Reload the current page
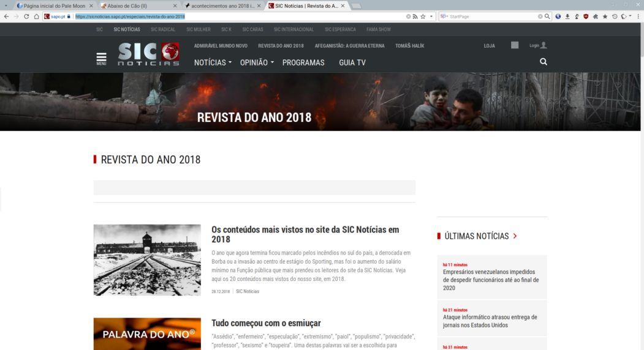The image size is (644, 350). [26, 17]
